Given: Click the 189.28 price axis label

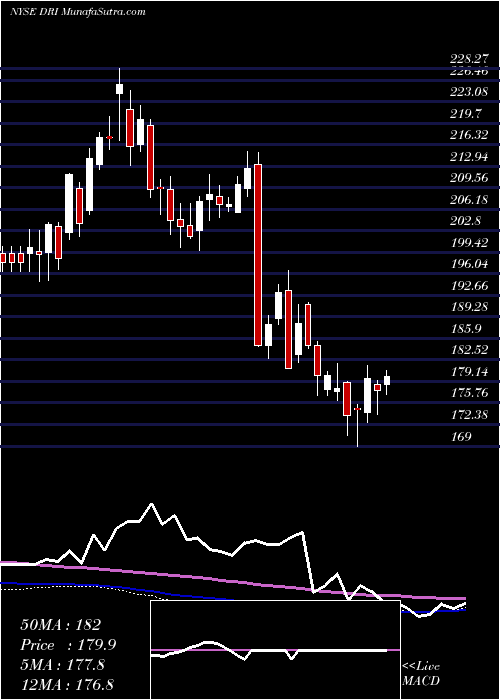Looking at the screenshot, I should point(469,307).
